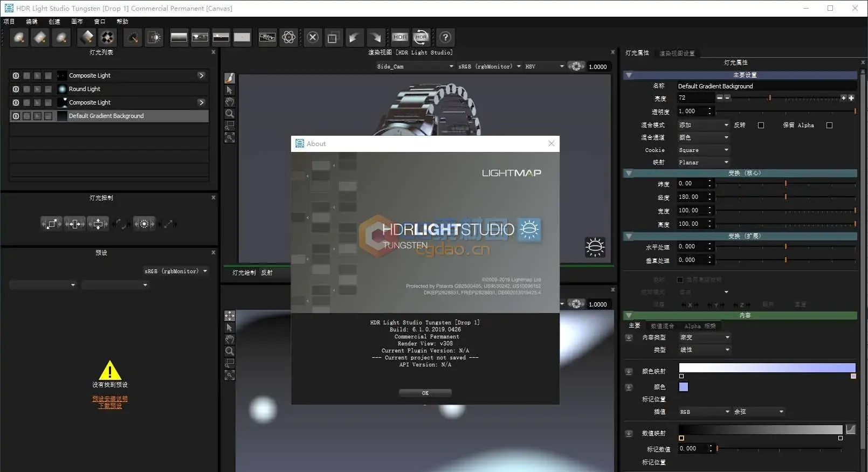Select the paint brush tool in render view
Screen dimensions: 868x472
pyautogui.click(x=230, y=78)
